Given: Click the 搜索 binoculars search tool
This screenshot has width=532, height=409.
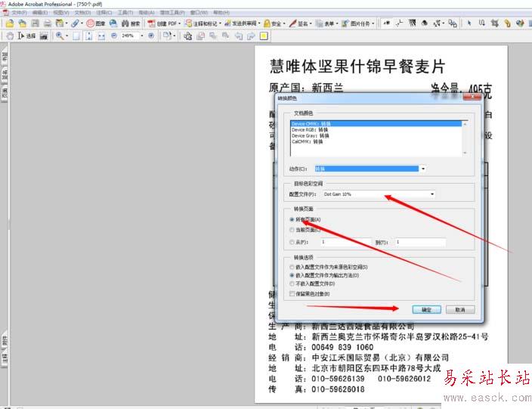Looking at the screenshot, I should (x=131, y=23).
